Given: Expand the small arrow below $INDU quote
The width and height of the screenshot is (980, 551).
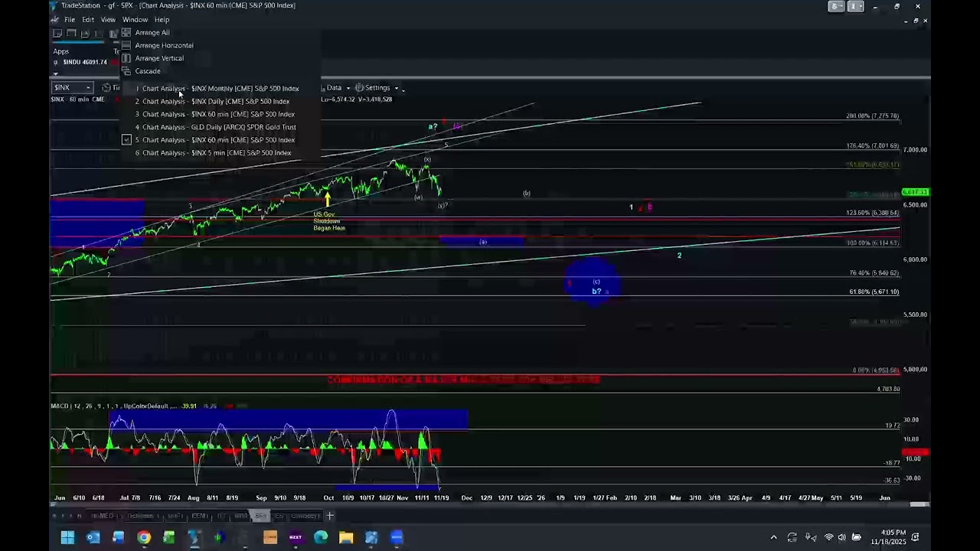Looking at the screenshot, I should [55, 73].
